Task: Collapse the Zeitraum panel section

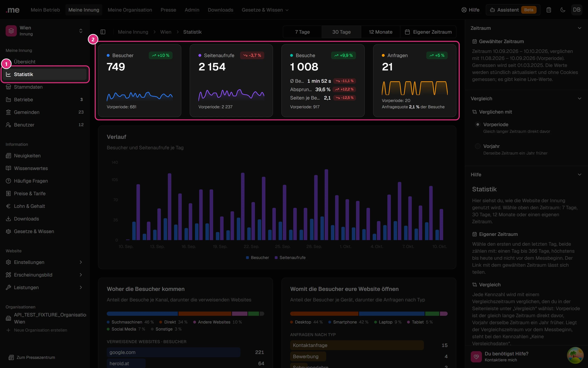Action: point(579,28)
